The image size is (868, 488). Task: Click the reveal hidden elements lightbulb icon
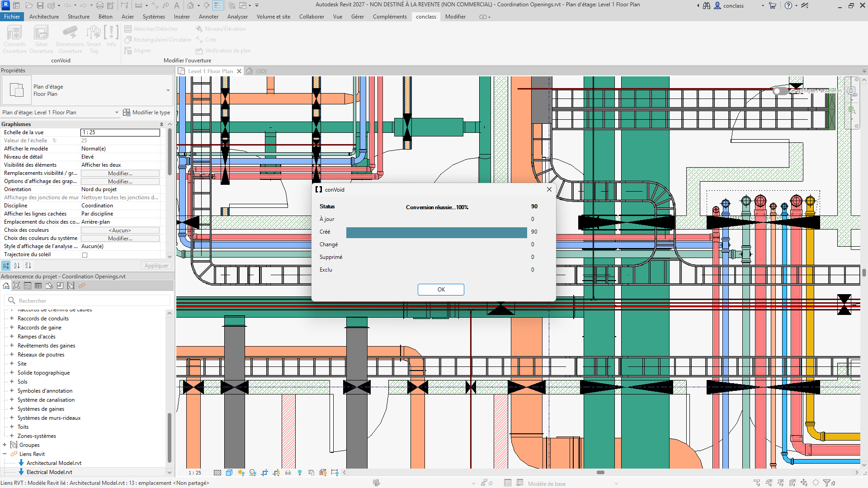tap(300, 473)
